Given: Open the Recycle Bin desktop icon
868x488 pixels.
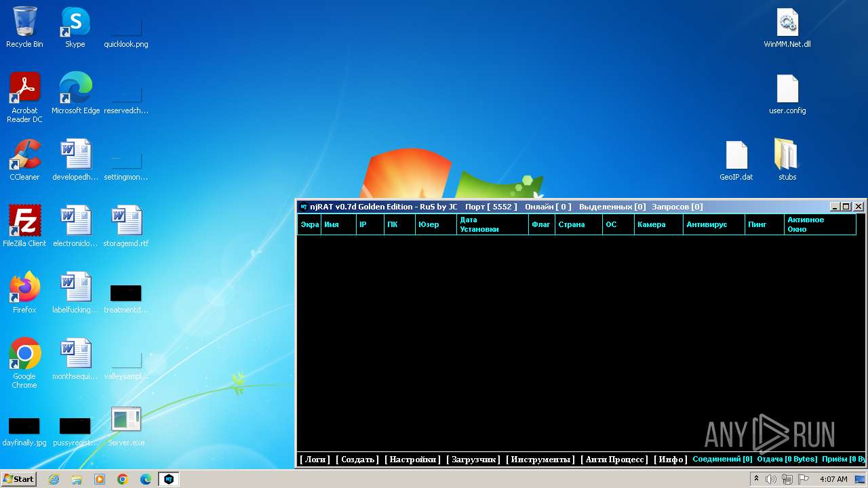Looking at the screenshot, I should point(24,27).
